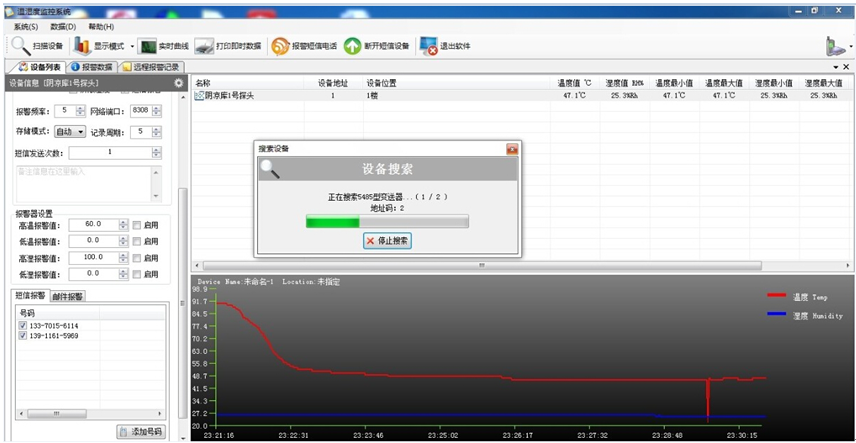Uncheck phone number 133-7015-6114

[x=23, y=326]
